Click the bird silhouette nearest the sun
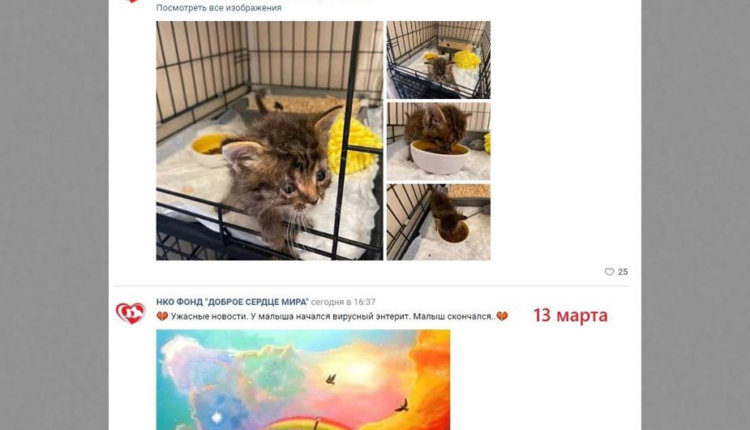This screenshot has width=750, height=430. (331, 379)
